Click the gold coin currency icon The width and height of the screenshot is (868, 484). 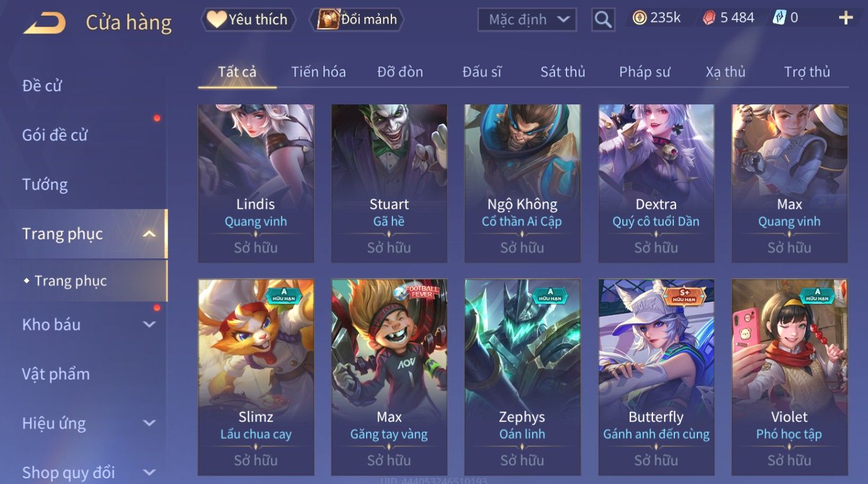(639, 18)
